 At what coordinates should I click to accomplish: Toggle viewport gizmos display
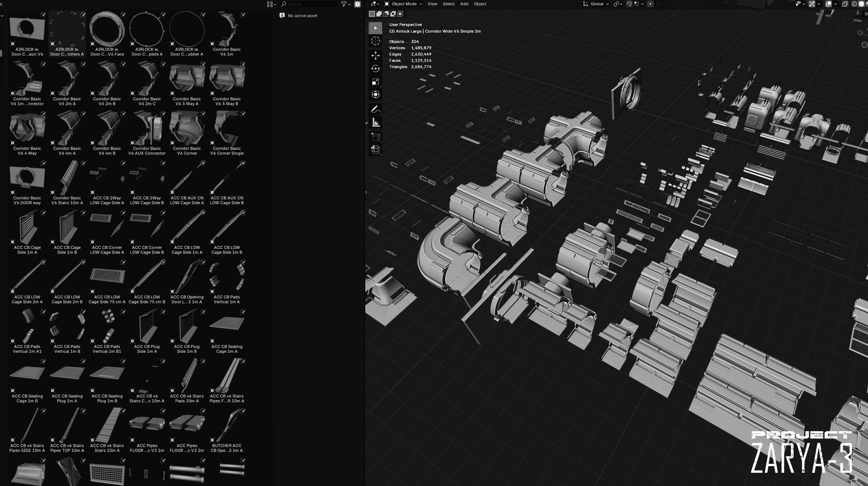pyautogui.click(x=812, y=4)
